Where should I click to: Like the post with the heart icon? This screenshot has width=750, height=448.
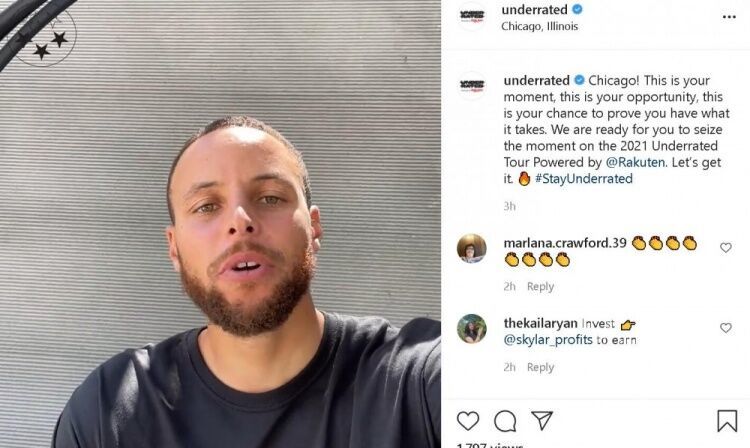tap(468, 421)
